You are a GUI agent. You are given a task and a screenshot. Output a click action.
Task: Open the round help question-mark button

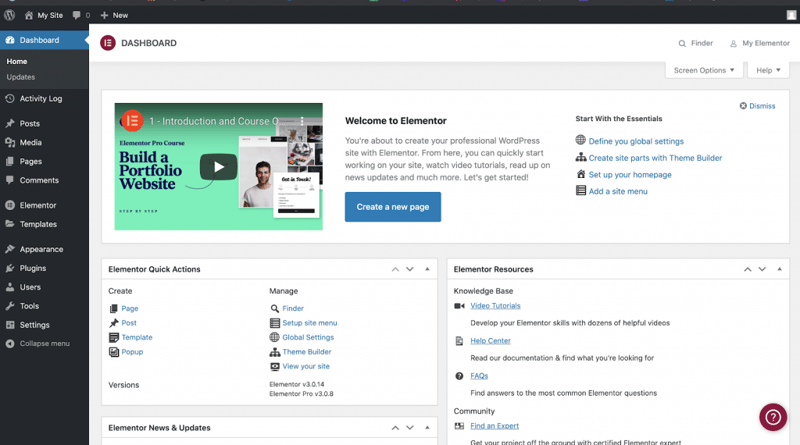coord(773,417)
